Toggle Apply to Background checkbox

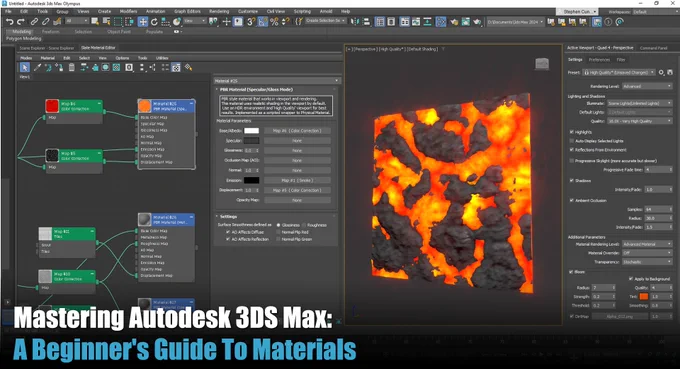pos(631,279)
